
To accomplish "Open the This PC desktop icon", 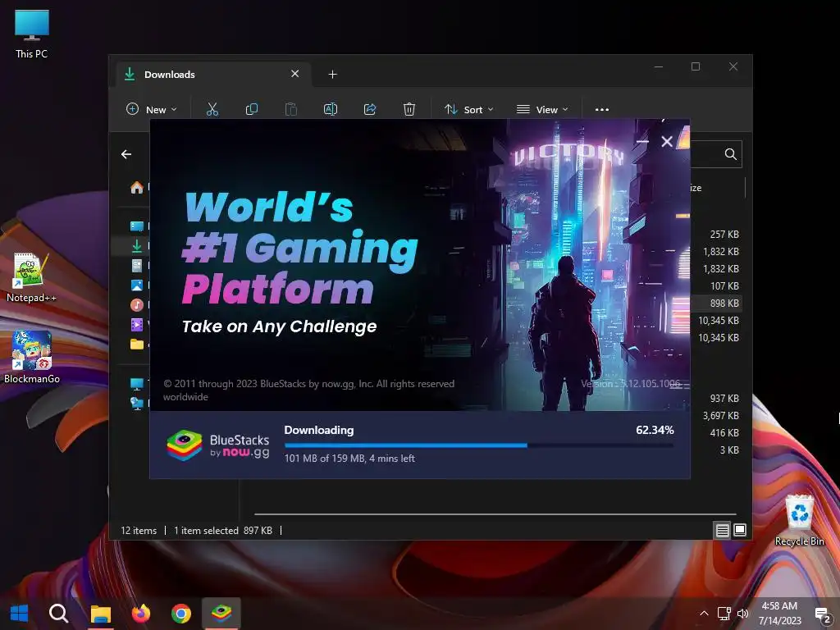I will pos(32,34).
